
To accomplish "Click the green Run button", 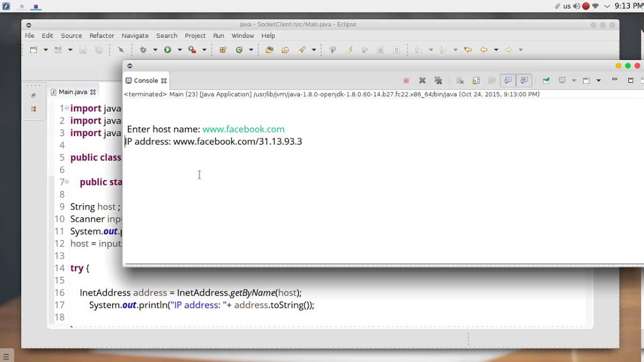I will tap(168, 50).
